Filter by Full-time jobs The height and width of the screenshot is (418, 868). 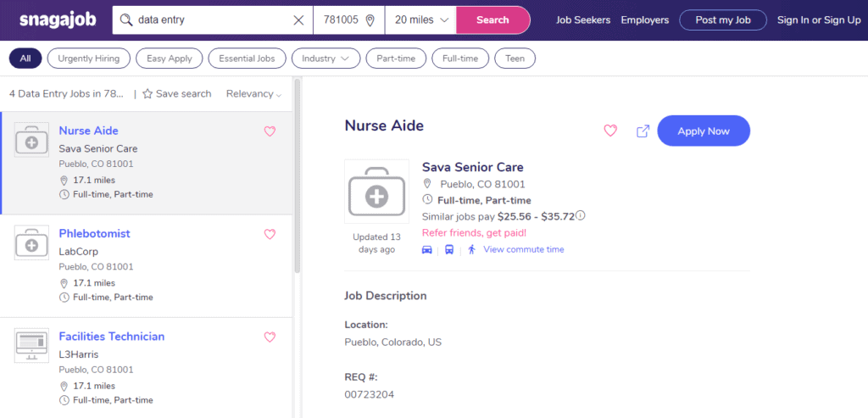tap(460, 59)
